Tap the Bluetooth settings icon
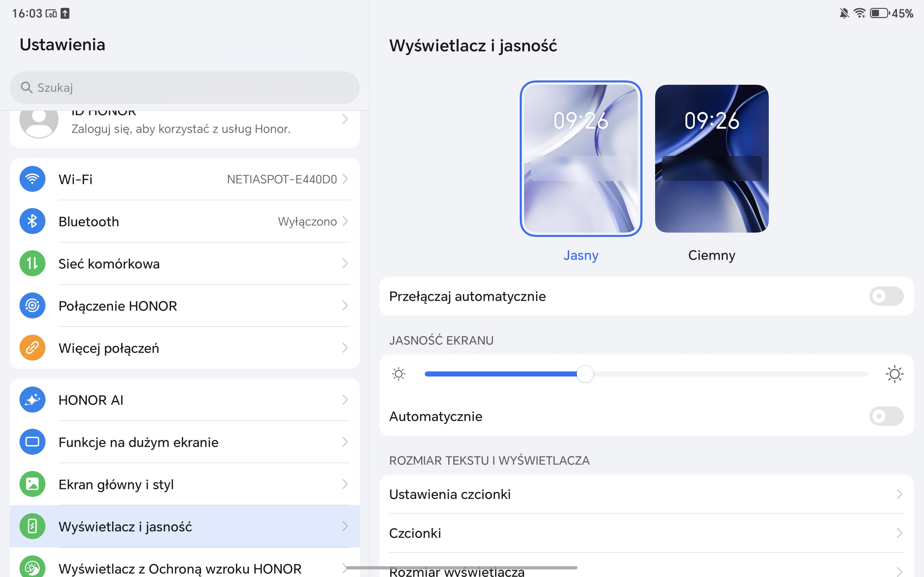Screen dimensions: 924x577 [x=32, y=221]
